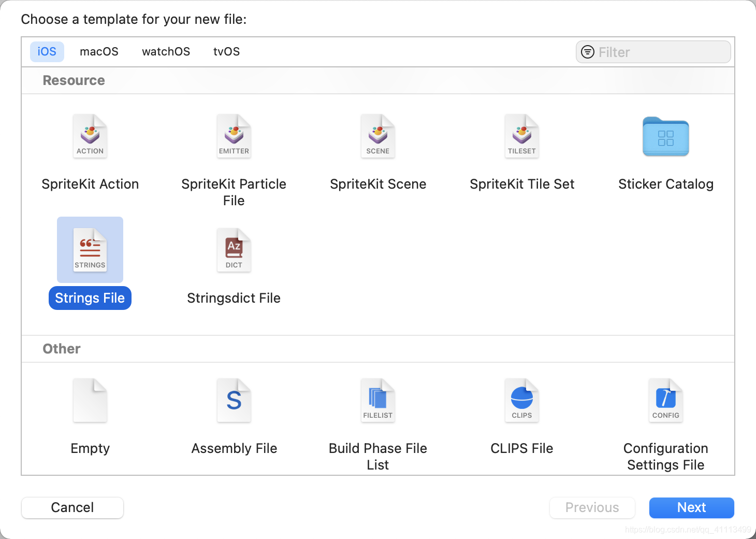Viewport: 756px width, 539px height.
Task: Pick the Build Phase File List icon
Action: tap(378, 401)
